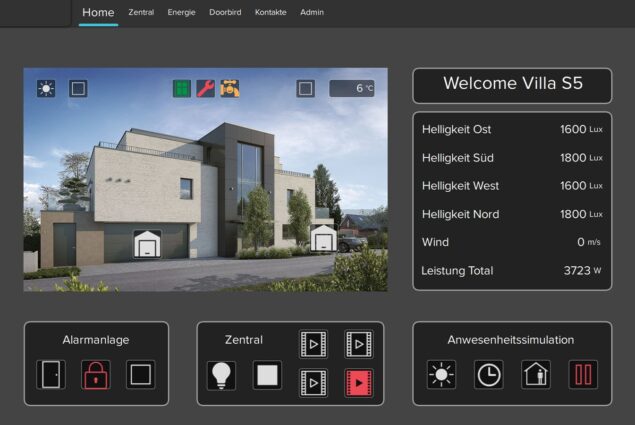The width and height of the screenshot is (635, 425).
Task: Go to the Doorbird tab
Action: [x=225, y=12]
